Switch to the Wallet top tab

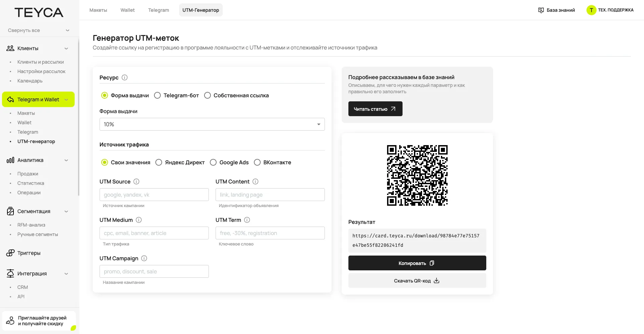127,10
